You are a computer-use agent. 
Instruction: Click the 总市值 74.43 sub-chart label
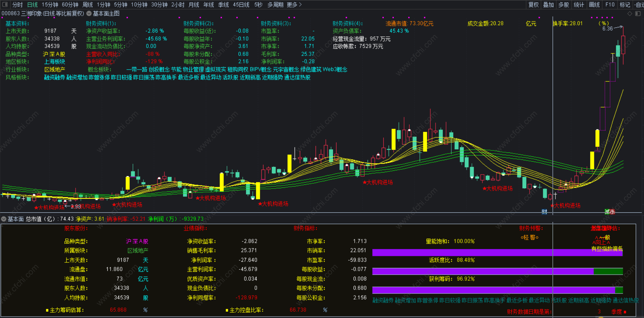[x=50, y=219]
